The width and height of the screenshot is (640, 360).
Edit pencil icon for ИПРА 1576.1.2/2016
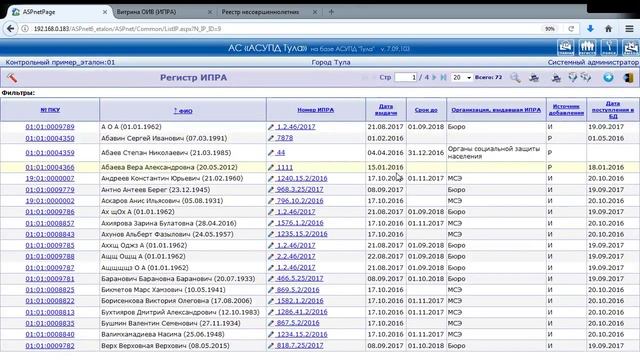pos(271,223)
